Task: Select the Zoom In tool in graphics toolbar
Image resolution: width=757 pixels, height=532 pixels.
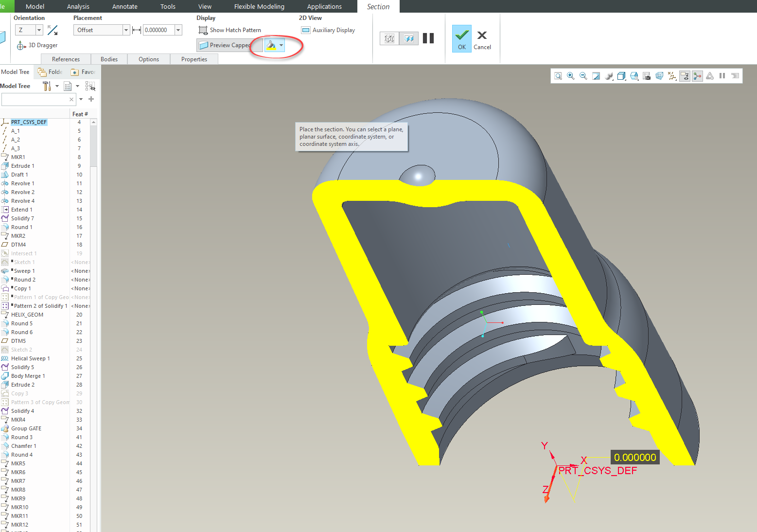Action: pyautogui.click(x=570, y=75)
